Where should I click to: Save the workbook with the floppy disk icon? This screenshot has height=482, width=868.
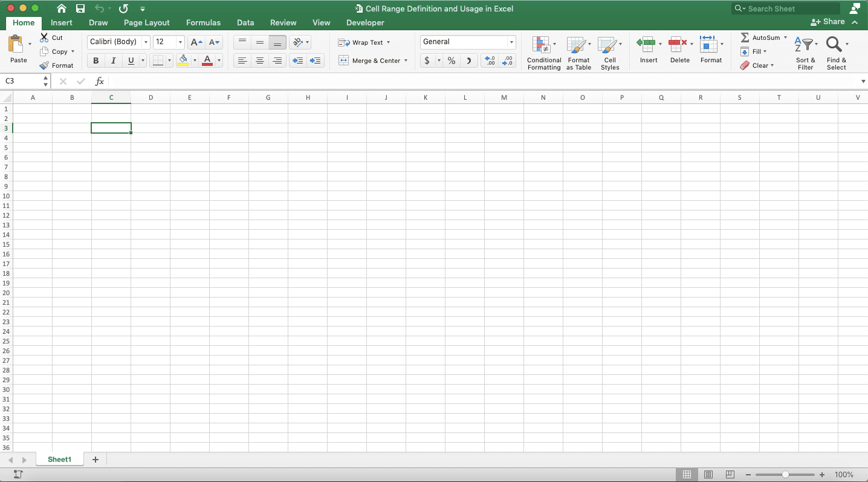[x=80, y=8]
